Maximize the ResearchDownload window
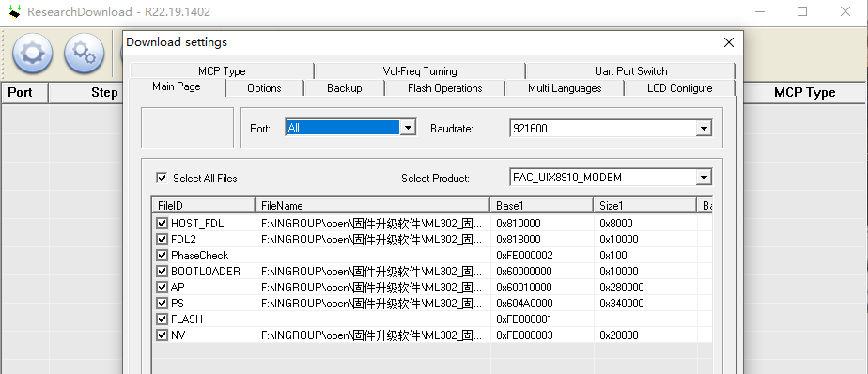Viewport: 868px width, 374px height. pyautogui.click(x=802, y=11)
